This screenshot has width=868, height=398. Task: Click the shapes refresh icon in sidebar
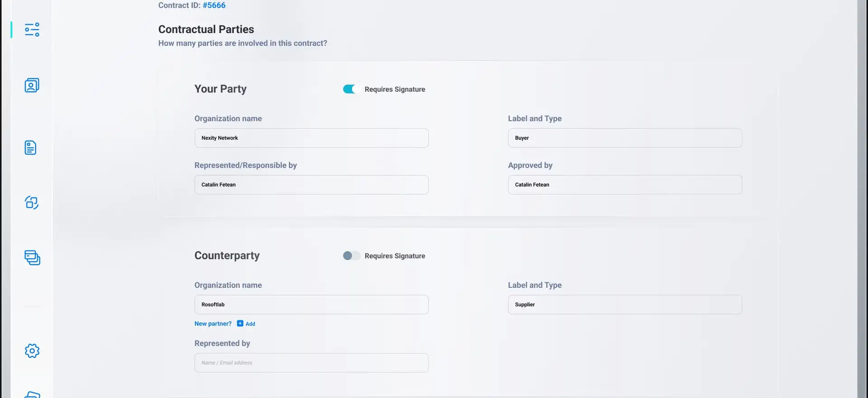click(x=32, y=202)
